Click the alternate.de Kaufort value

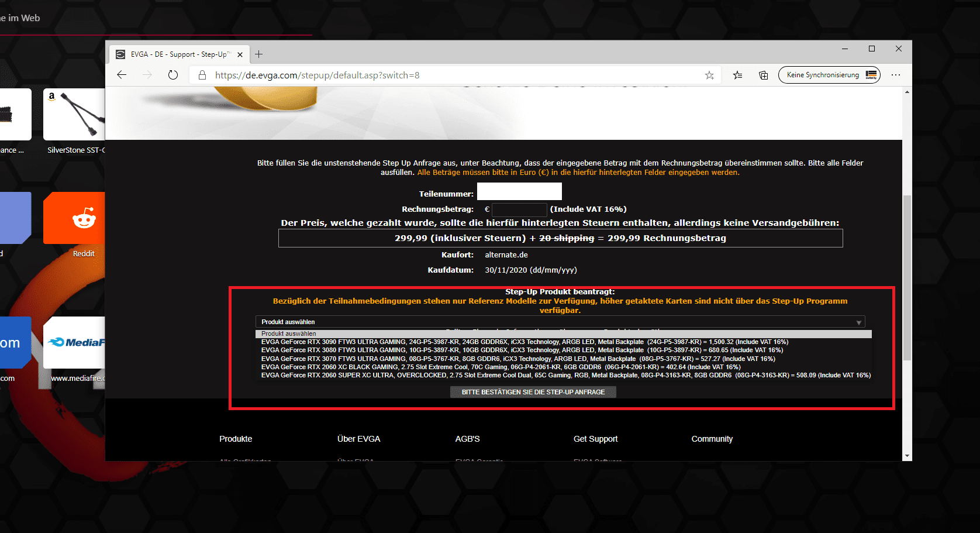coord(506,255)
